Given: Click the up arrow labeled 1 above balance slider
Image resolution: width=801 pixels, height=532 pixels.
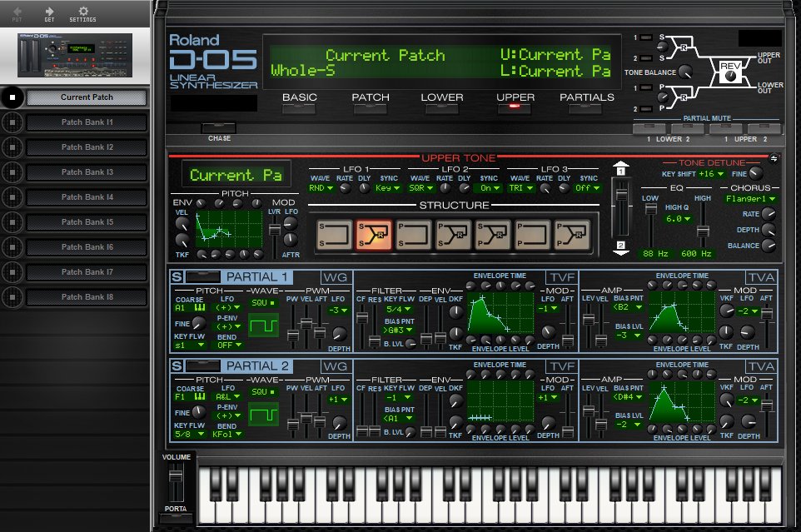Looking at the screenshot, I should [620, 169].
